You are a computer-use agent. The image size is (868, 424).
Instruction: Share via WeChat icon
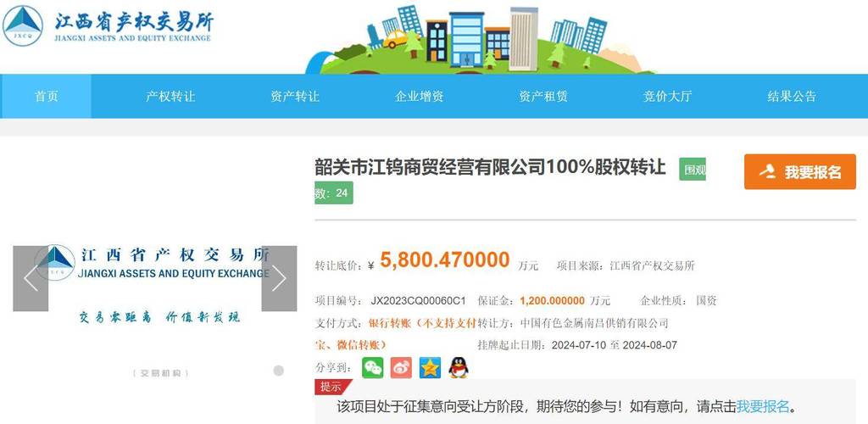[x=373, y=367]
